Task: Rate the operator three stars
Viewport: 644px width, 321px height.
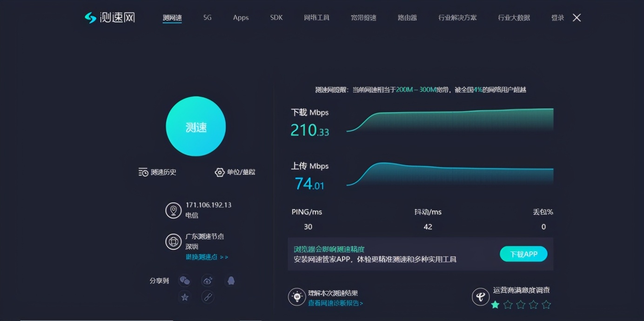Action: pyautogui.click(x=521, y=305)
